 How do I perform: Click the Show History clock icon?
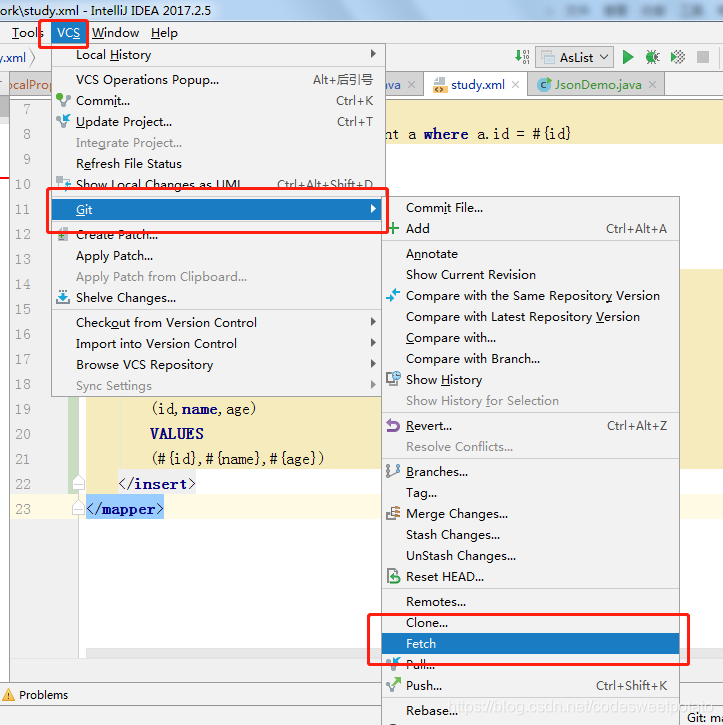tap(393, 379)
